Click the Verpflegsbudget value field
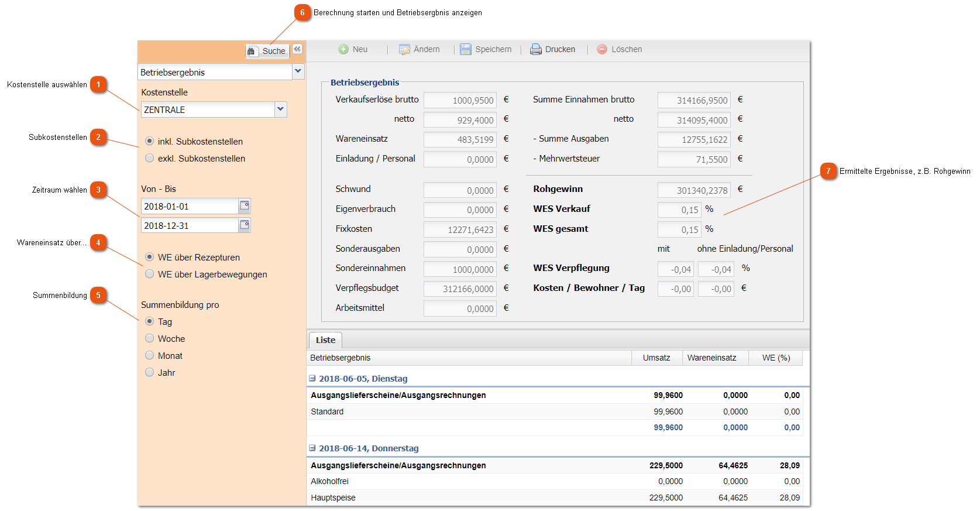 (x=460, y=289)
